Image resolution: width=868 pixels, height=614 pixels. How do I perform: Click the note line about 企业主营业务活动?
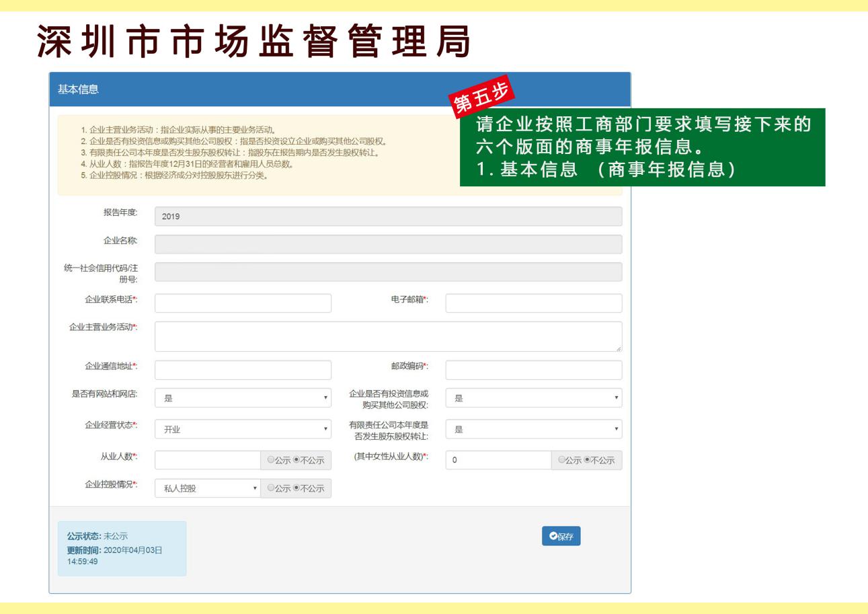pos(178,130)
